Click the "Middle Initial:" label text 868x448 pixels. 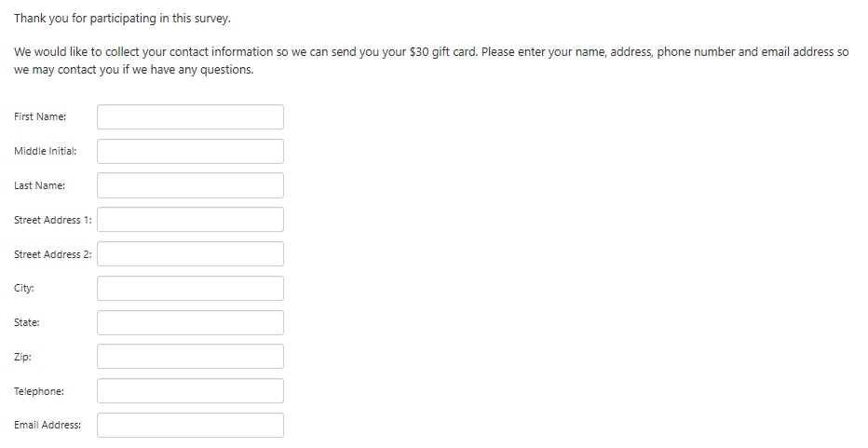point(46,151)
